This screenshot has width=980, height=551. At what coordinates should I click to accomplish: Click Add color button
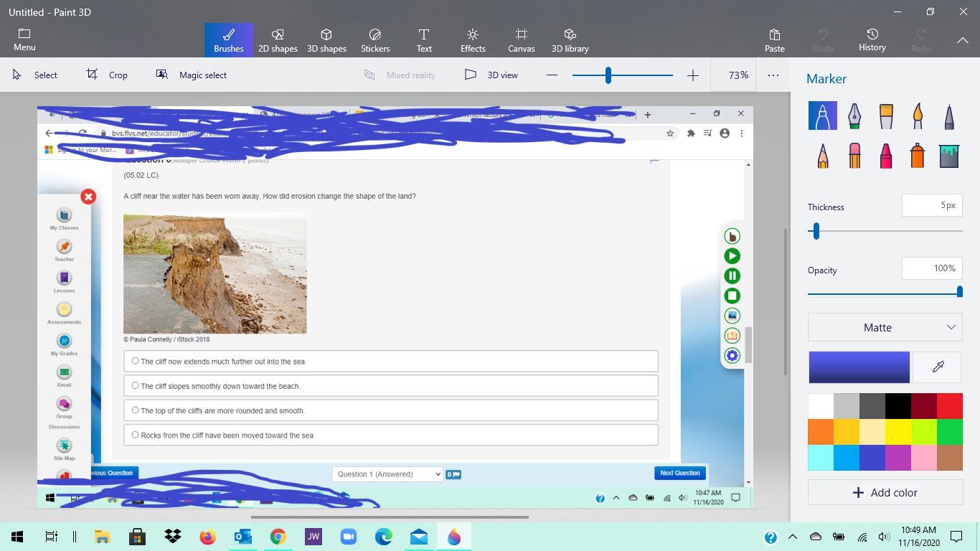click(885, 493)
